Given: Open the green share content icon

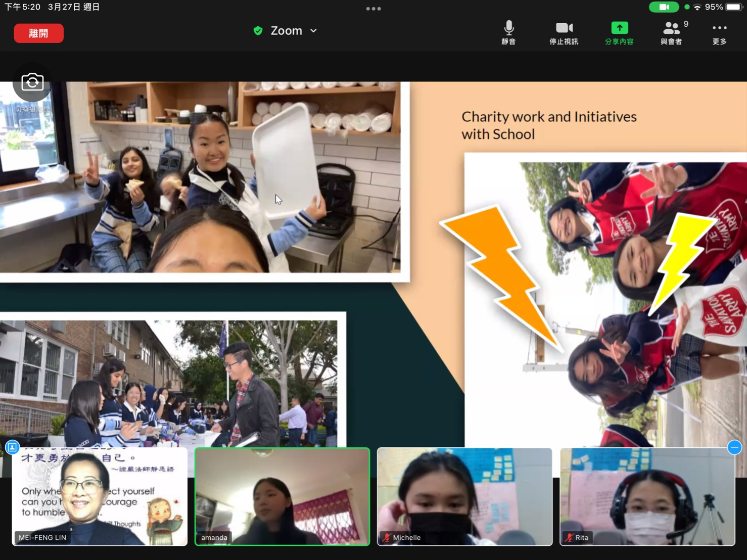Looking at the screenshot, I should coord(619,32).
